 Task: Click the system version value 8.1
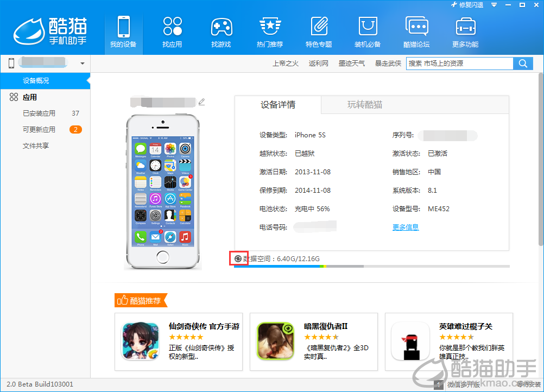pyautogui.click(x=432, y=191)
